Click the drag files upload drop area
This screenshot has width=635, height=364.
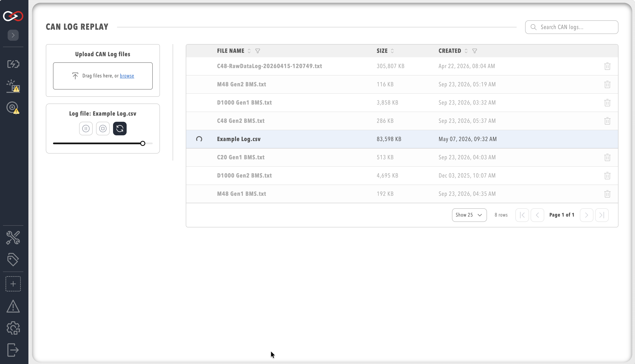point(103,76)
